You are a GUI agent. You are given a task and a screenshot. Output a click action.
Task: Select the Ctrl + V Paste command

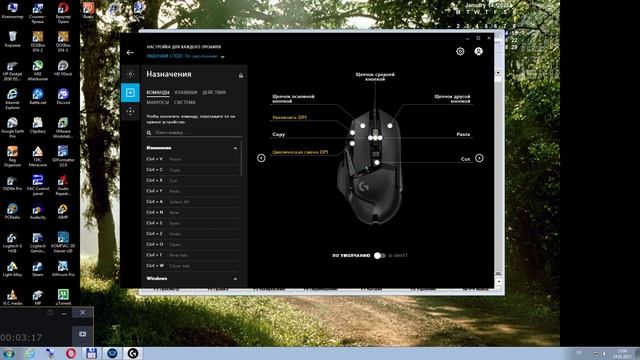(x=192, y=159)
